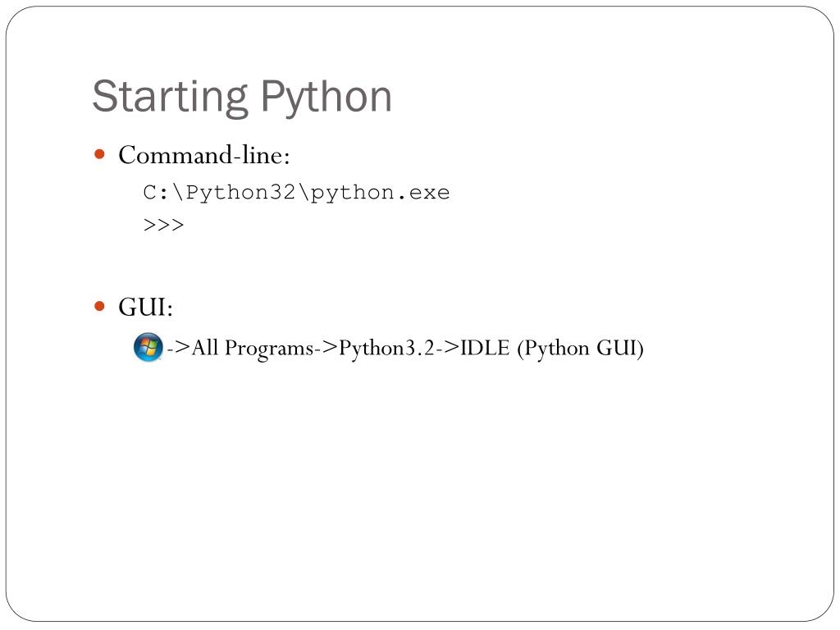Click the (Python GUI) text

click(x=580, y=348)
